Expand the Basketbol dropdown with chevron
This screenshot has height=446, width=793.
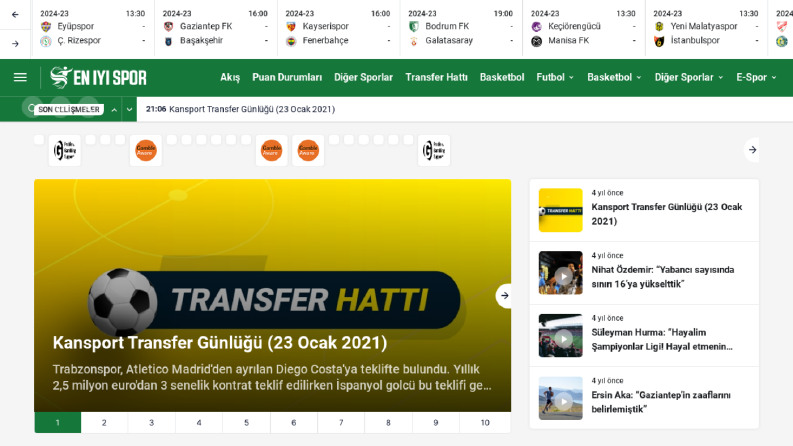[x=639, y=78]
